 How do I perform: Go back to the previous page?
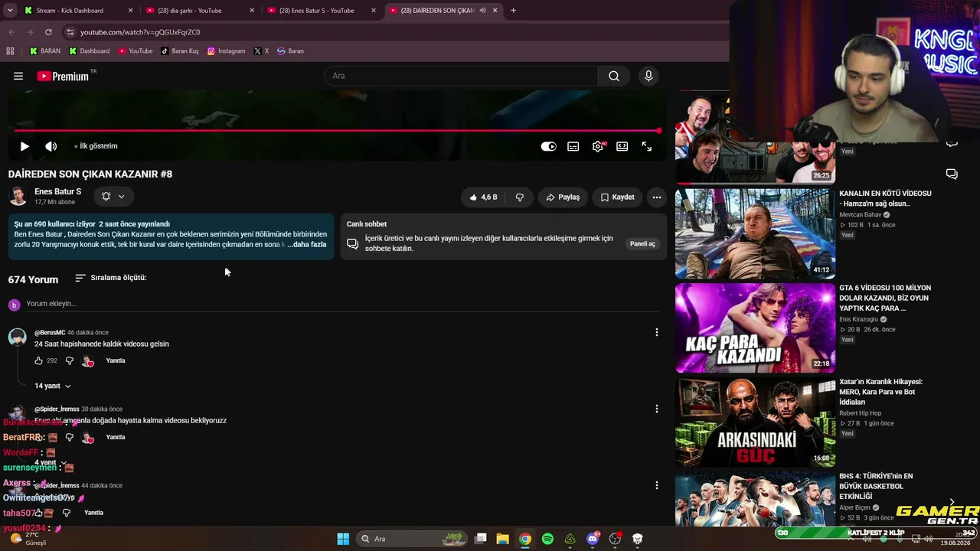(x=11, y=32)
